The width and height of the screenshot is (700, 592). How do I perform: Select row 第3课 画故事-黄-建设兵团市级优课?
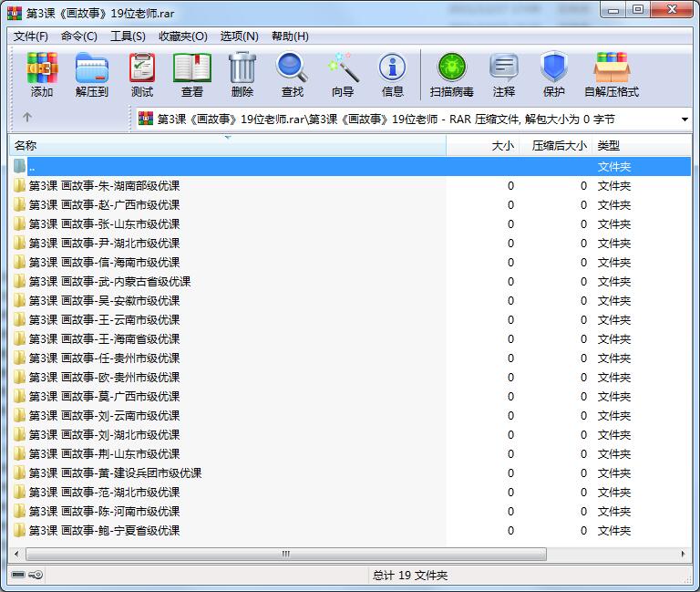coord(350,473)
